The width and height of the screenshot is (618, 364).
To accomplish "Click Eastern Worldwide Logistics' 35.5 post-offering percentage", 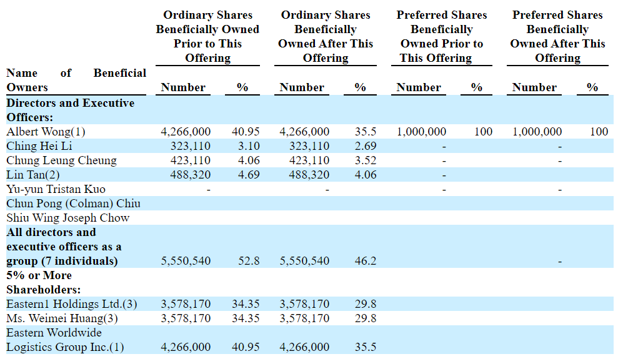I will pyautogui.click(x=366, y=347).
